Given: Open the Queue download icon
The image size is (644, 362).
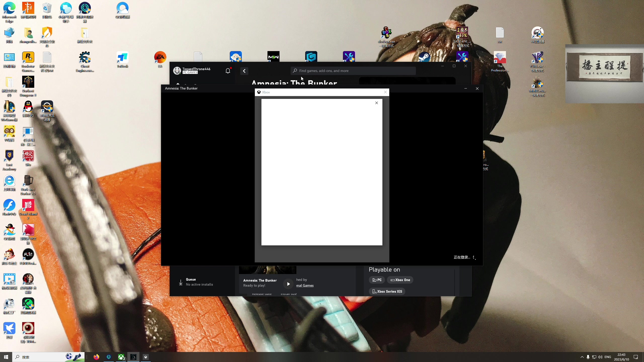Looking at the screenshot, I should coord(181,282).
